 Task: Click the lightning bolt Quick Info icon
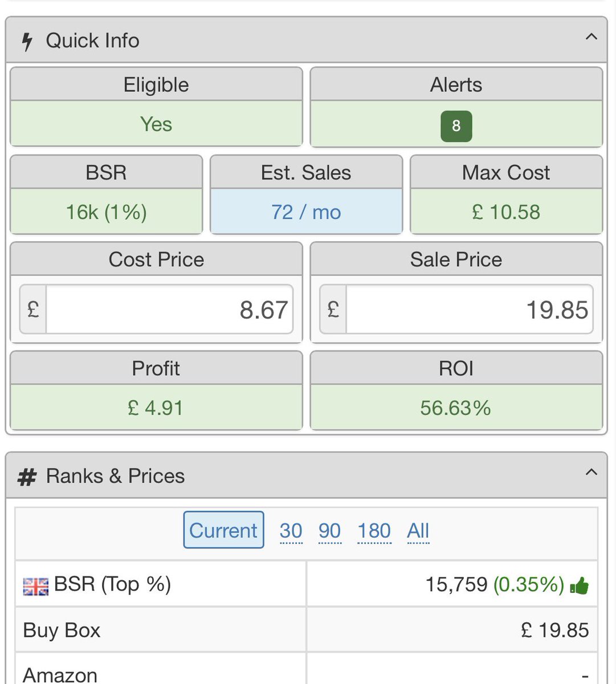pos(27,41)
